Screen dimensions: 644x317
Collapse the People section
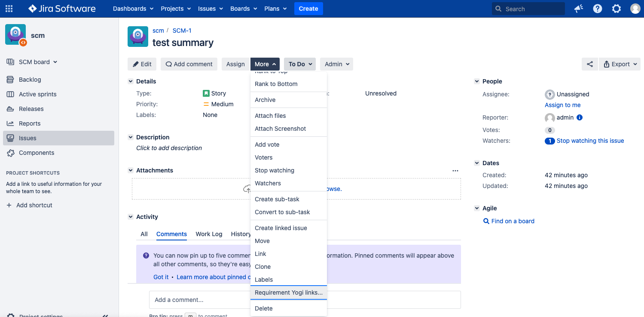477,81
